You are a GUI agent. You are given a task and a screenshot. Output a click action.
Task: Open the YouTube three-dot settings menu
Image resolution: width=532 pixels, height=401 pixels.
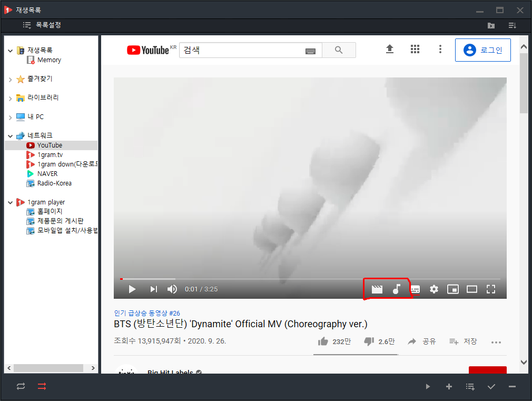click(440, 49)
